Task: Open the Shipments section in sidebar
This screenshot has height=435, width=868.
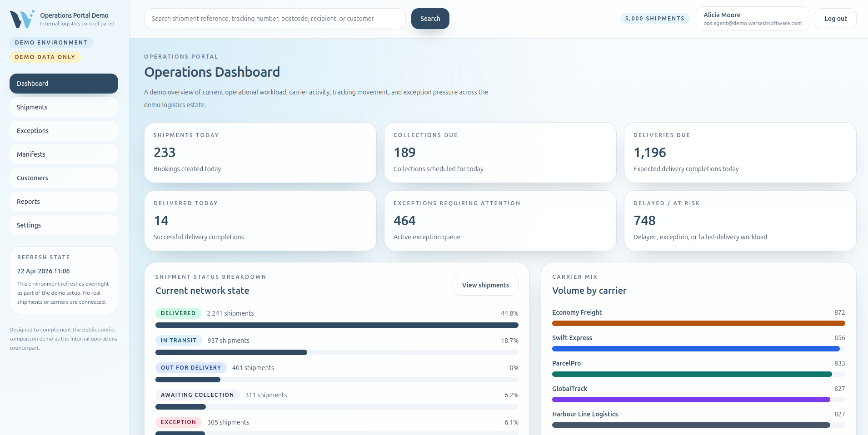Action: tap(64, 107)
